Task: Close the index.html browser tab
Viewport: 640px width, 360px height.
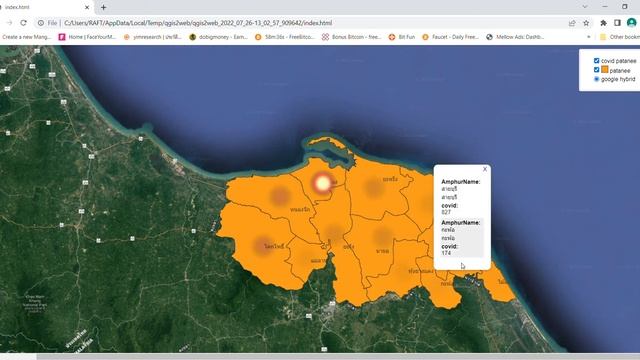Action: coord(87,7)
